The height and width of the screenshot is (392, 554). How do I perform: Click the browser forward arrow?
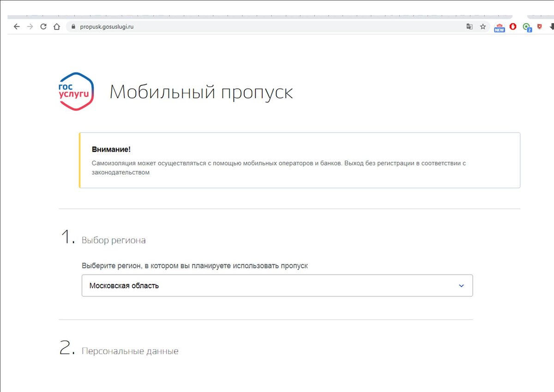[x=30, y=27]
